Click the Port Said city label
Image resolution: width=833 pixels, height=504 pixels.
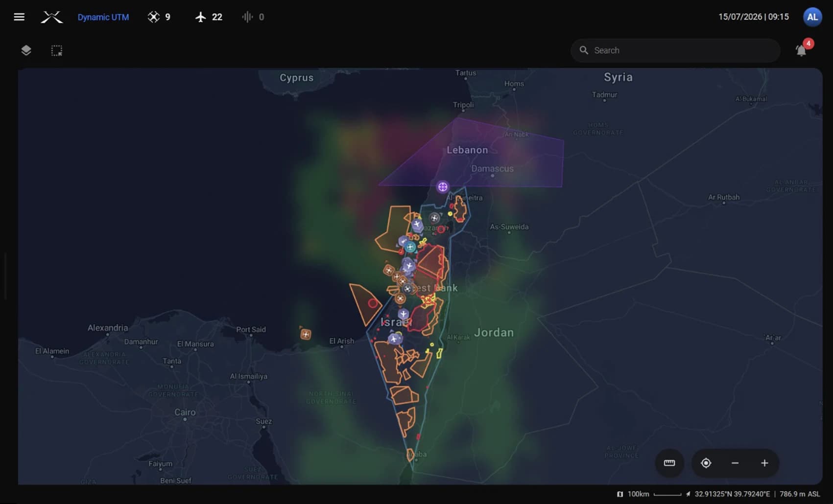click(251, 330)
